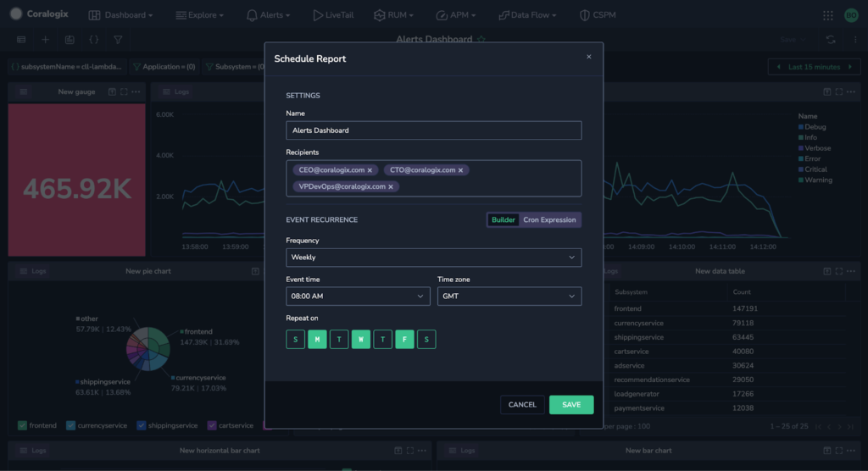868x471 pixels.
Task: Expand the Alerts menu
Action: (269, 15)
